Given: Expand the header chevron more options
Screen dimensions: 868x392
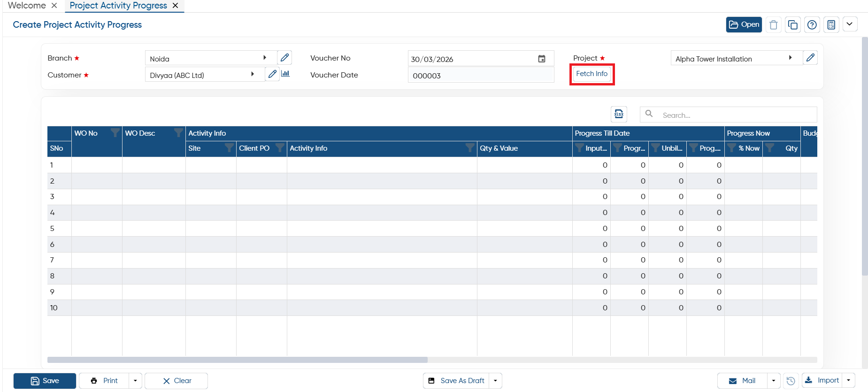Looking at the screenshot, I should pyautogui.click(x=850, y=24).
